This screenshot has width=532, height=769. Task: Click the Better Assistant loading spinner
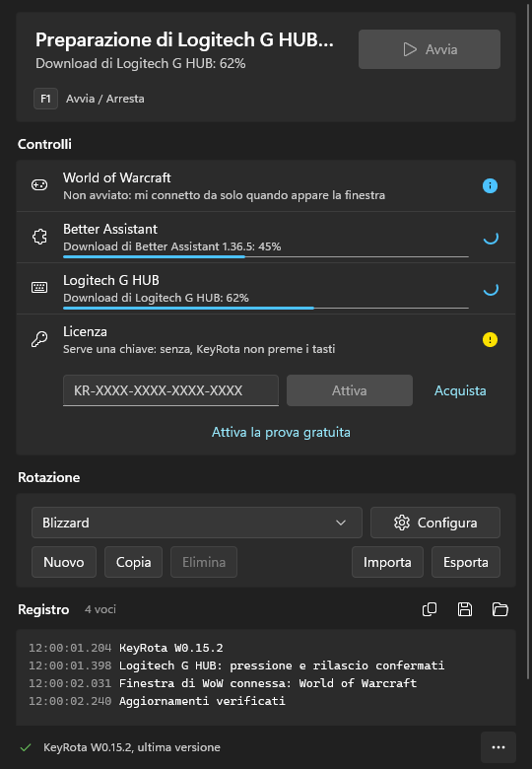tap(491, 238)
